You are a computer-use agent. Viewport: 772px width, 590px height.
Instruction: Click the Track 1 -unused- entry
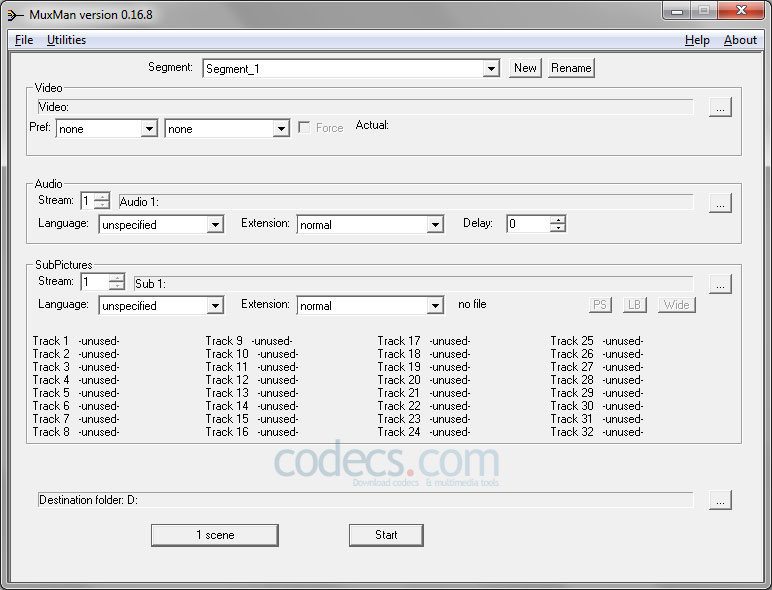click(76, 341)
